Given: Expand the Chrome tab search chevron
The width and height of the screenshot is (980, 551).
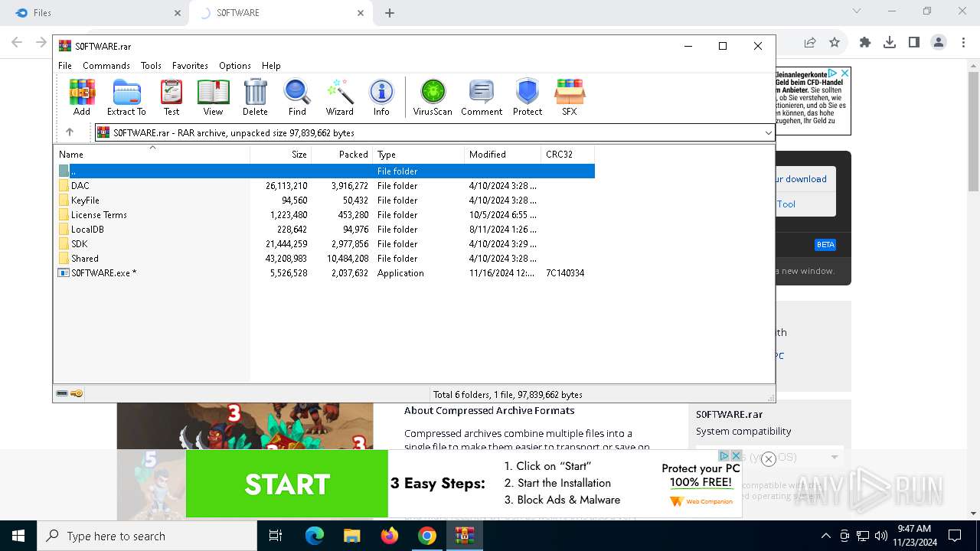Looking at the screenshot, I should (857, 11).
